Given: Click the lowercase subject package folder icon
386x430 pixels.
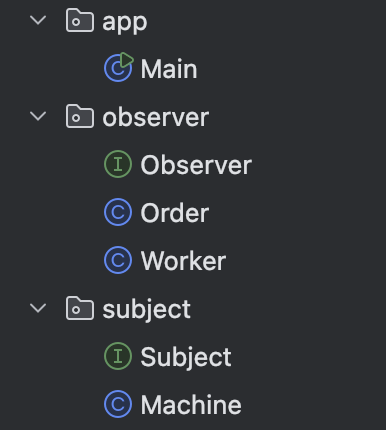Looking at the screenshot, I should point(80,308).
